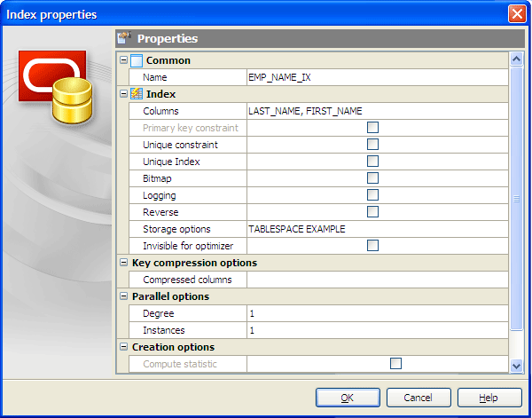Image resolution: width=532 pixels, height=418 pixels.
Task: Click the Common section icon
Action: [137, 60]
